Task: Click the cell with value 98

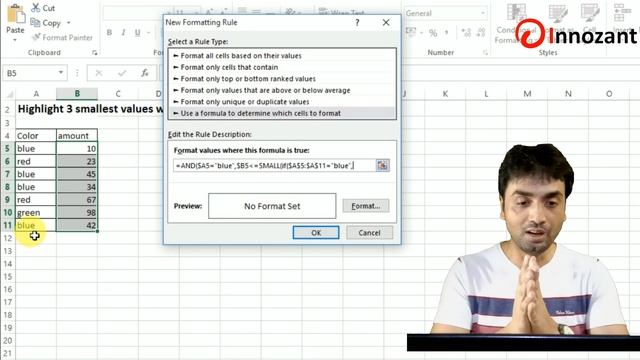Action: click(77, 212)
